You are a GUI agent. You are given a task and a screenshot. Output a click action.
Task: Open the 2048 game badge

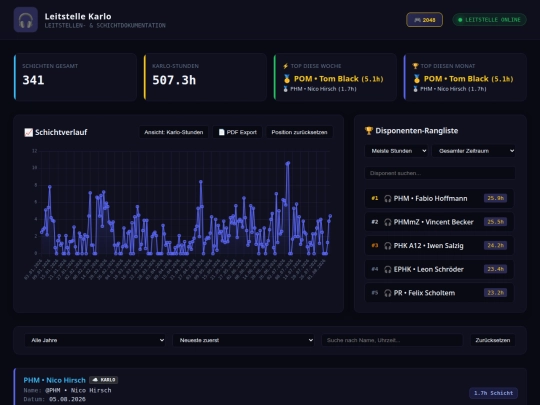(424, 20)
